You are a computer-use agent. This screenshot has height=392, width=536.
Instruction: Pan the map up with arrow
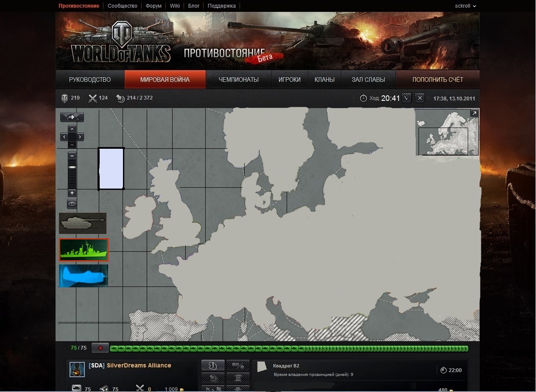point(72,128)
